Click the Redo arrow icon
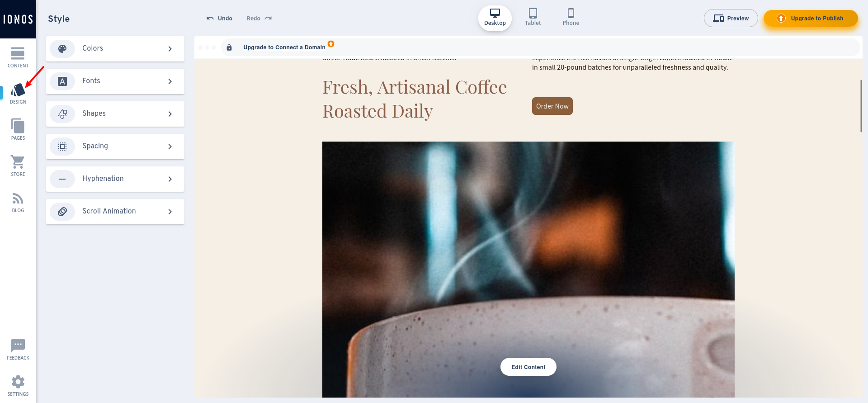The image size is (868, 403). 268,19
